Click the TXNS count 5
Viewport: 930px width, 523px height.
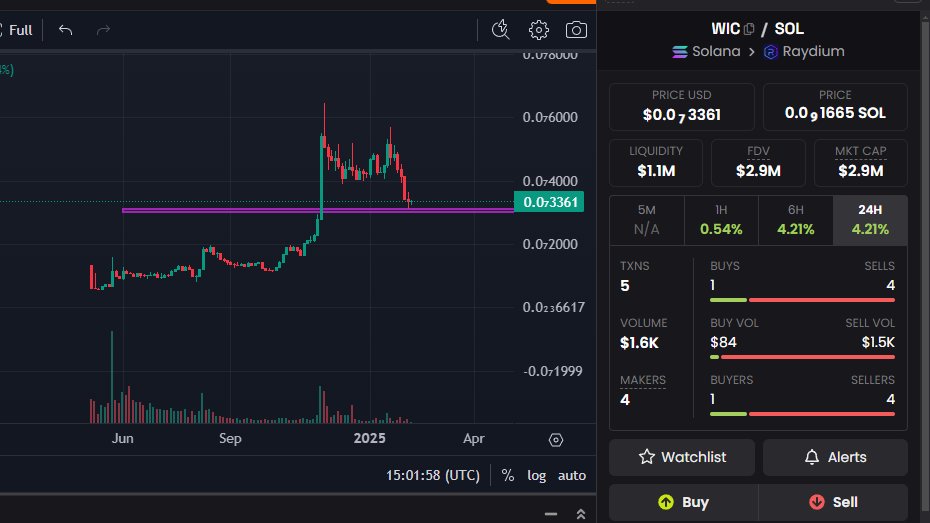(625, 286)
